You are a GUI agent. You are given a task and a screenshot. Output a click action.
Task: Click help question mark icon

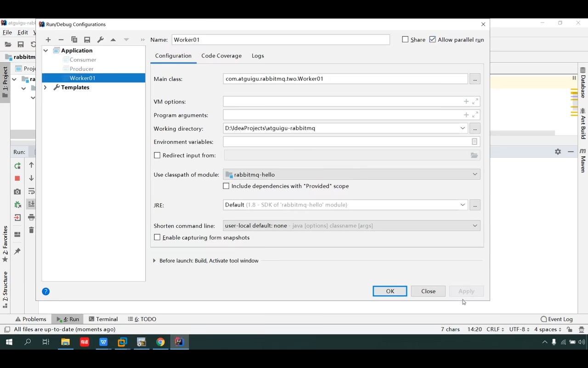point(45,291)
